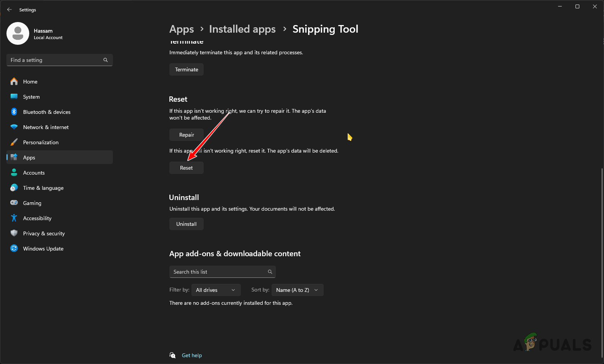Open Personalization settings

60,142
